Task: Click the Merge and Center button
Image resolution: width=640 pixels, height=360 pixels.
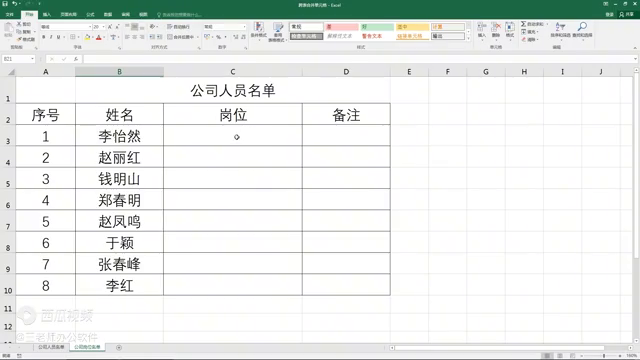Action: pyautogui.click(x=180, y=37)
